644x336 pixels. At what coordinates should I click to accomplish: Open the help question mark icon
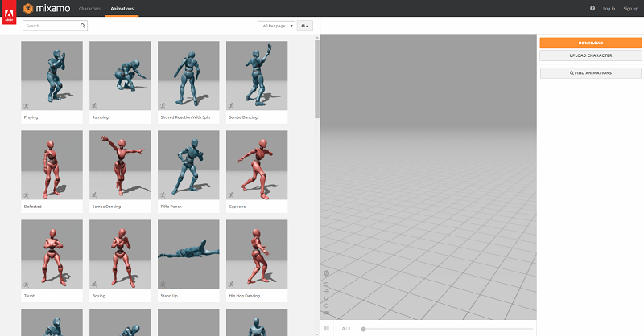tap(592, 8)
